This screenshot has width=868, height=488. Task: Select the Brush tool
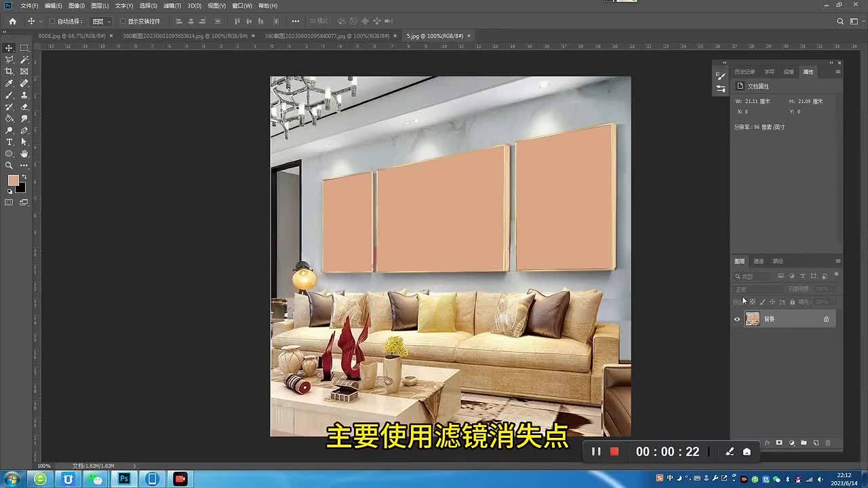(9, 95)
